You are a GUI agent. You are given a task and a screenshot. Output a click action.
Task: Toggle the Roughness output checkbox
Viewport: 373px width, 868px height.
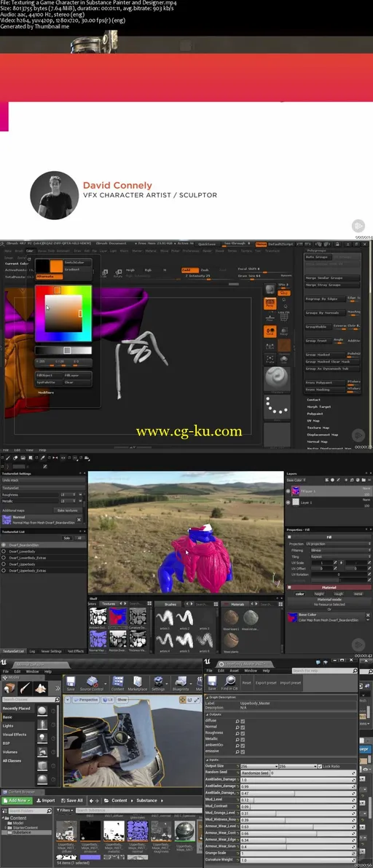coord(243,733)
